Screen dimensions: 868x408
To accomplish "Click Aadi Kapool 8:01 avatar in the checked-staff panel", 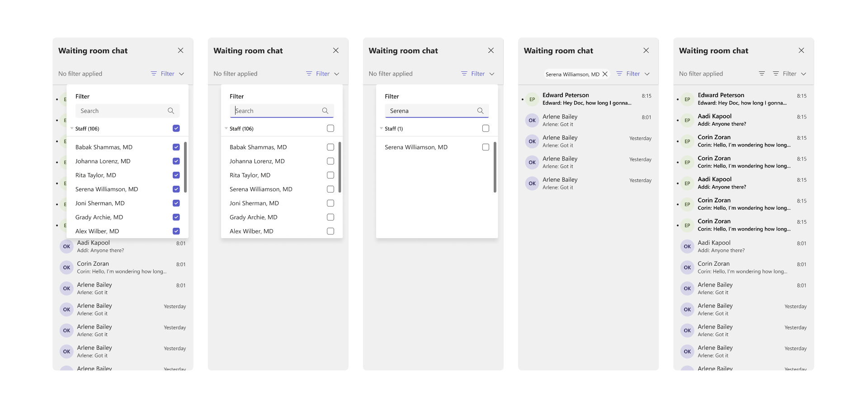I will [66, 246].
